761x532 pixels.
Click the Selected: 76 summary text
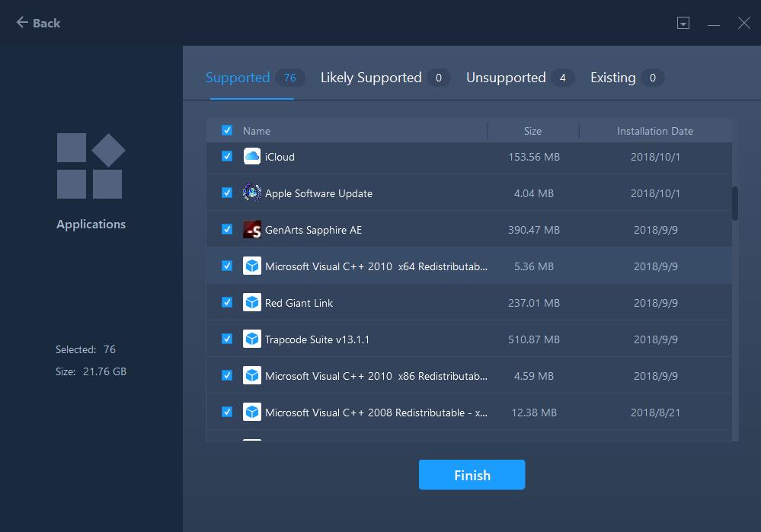85,349
